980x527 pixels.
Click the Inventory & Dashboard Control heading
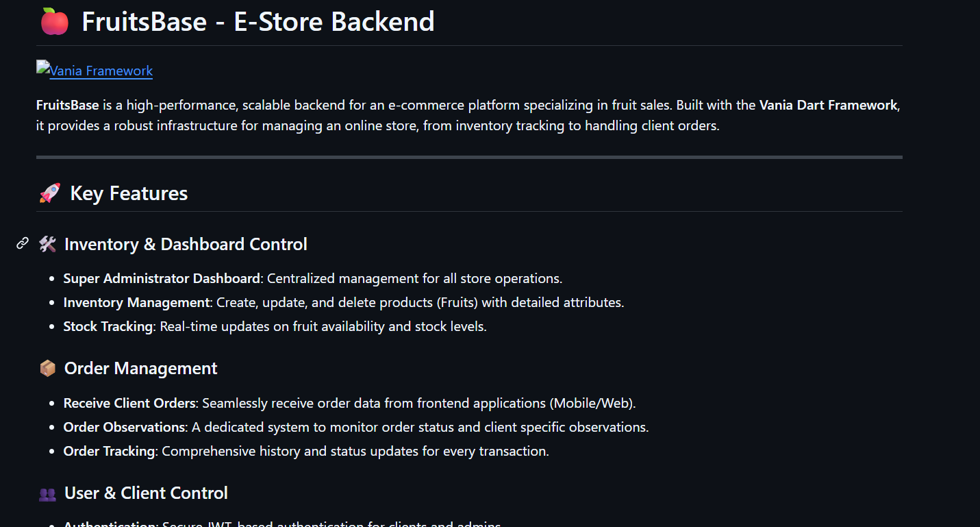click(x=186, y=244)
